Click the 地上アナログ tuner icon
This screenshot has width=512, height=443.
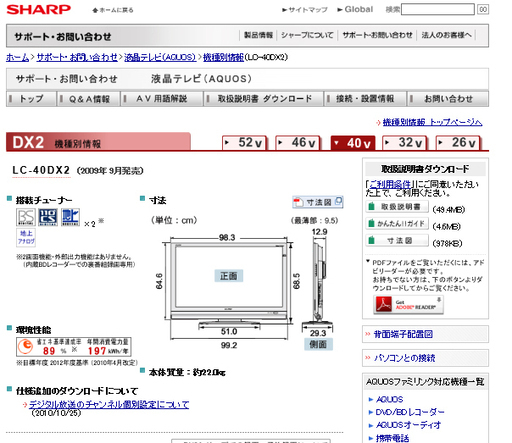(x=26, y=237)
